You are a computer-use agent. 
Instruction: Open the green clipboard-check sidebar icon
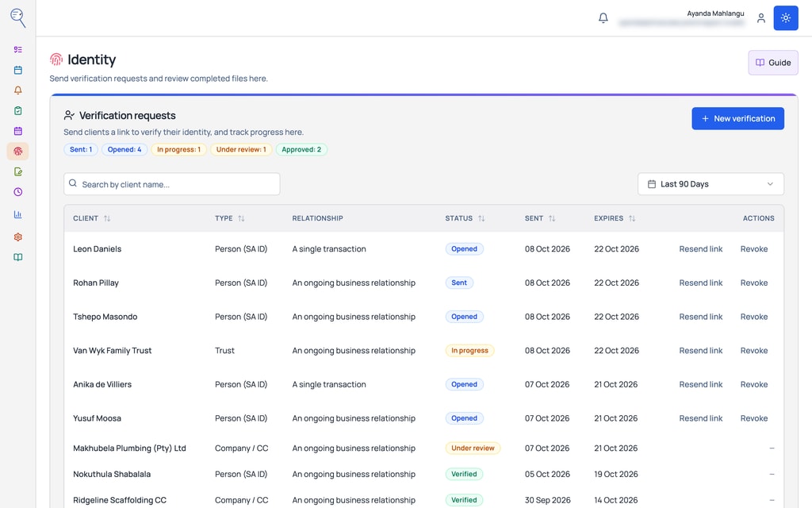[17, 110]
